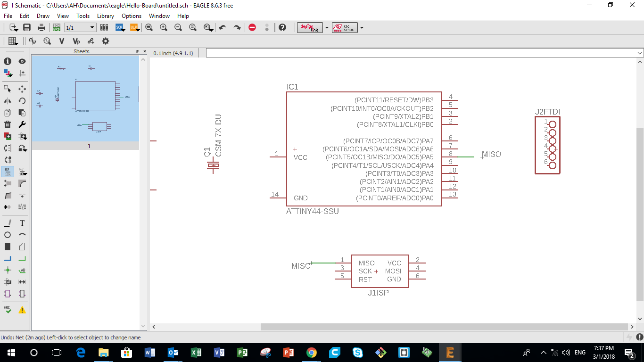Screen dimensions: 644x362
Task: Click the vertical scrollbar of canvas
Action: tap(640, 214)
